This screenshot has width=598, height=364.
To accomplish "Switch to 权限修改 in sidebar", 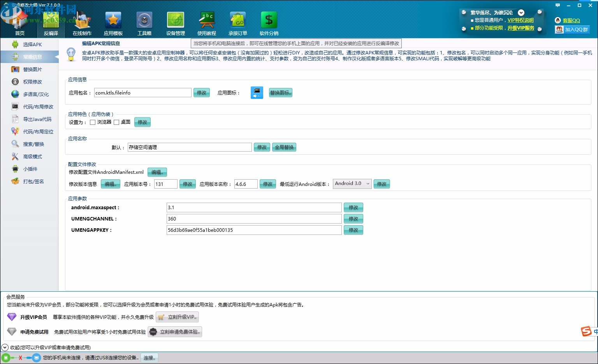I will [30, 82].
